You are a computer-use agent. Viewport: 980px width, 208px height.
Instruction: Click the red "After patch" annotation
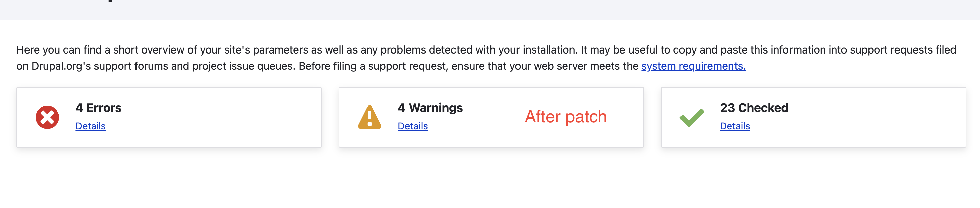(566, 117)
